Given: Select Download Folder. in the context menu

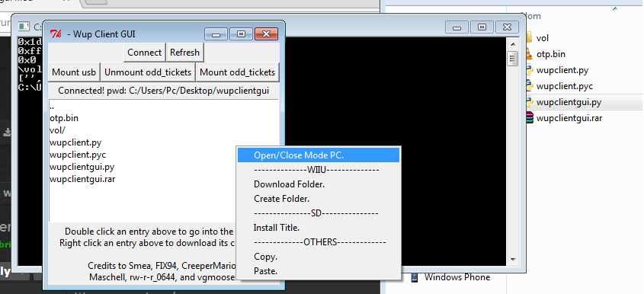Looking at the screenshot, I should [289, 184].
